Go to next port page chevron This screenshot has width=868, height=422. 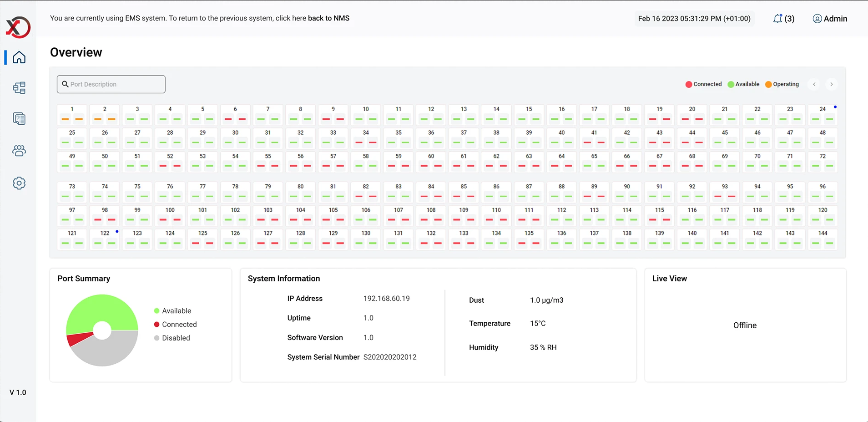tap(831, 84)
